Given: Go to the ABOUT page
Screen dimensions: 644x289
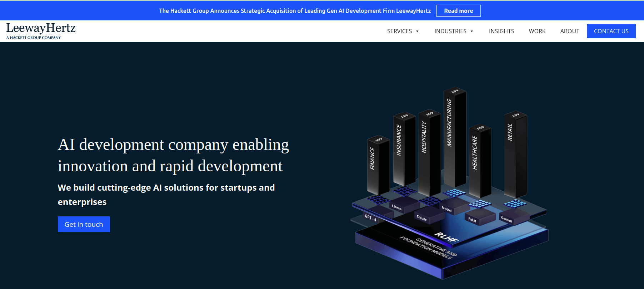Looking at the screenshot, I should (569, 31).
